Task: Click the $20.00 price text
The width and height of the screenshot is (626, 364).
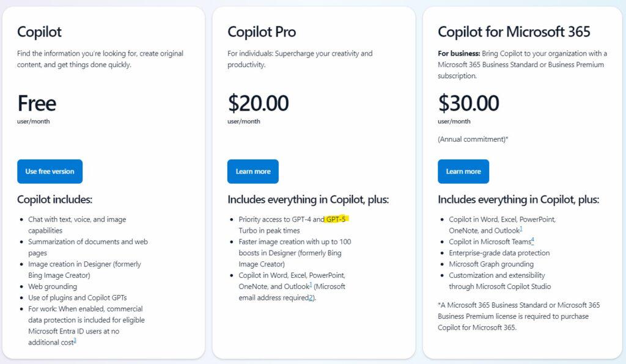Action: [x=259, y=103]
